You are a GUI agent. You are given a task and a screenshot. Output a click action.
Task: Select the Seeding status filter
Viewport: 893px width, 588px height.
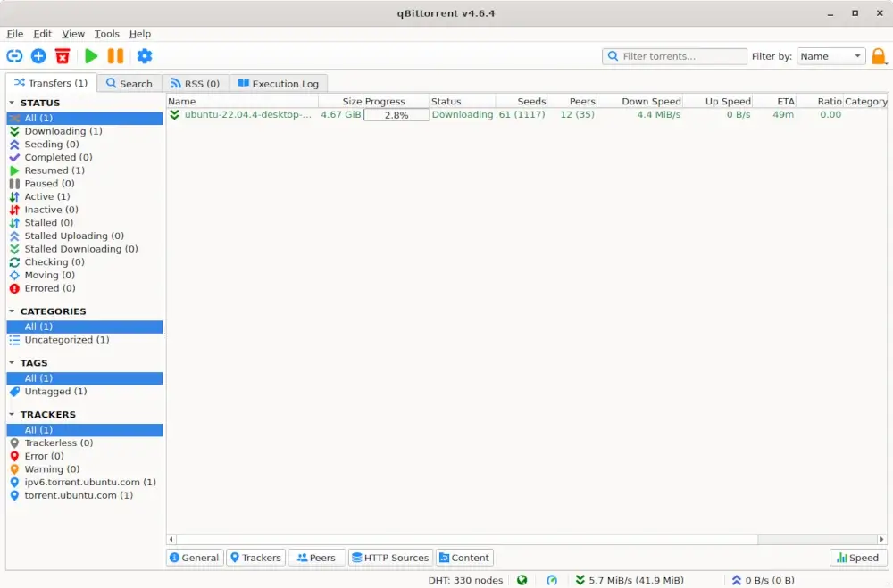[x=50, y=144]
